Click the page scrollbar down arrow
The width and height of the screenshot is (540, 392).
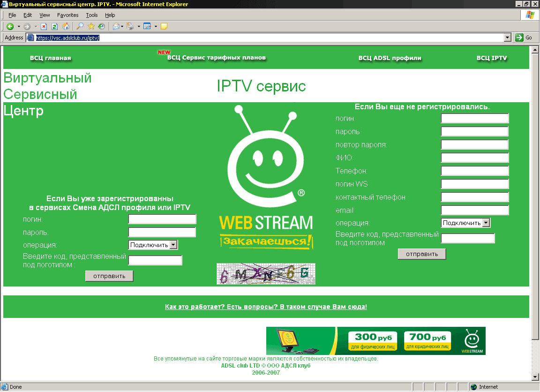click(x=535, y=377)
